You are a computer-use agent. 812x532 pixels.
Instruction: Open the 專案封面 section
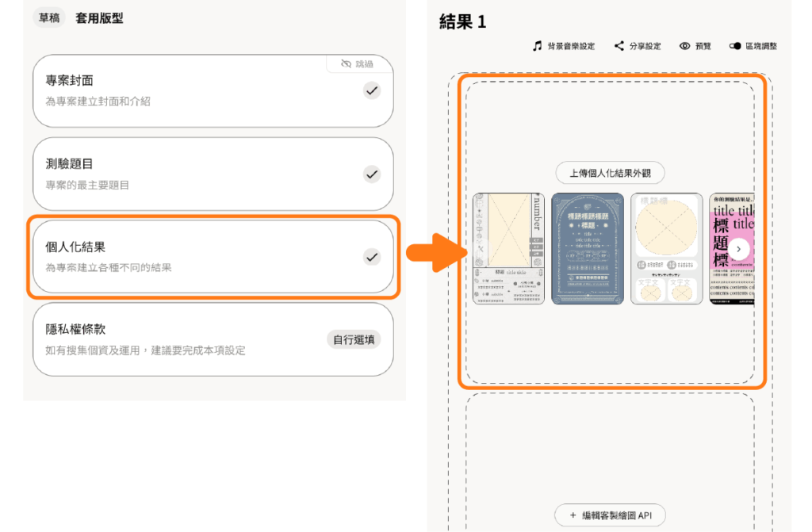tap(213, 90)
